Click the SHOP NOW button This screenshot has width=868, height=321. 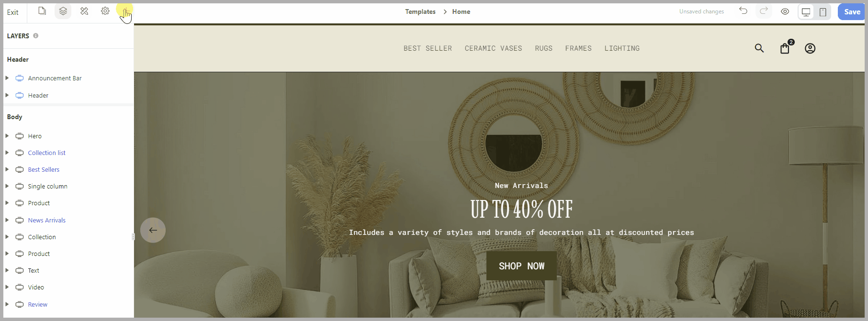(x=521, y=266)
